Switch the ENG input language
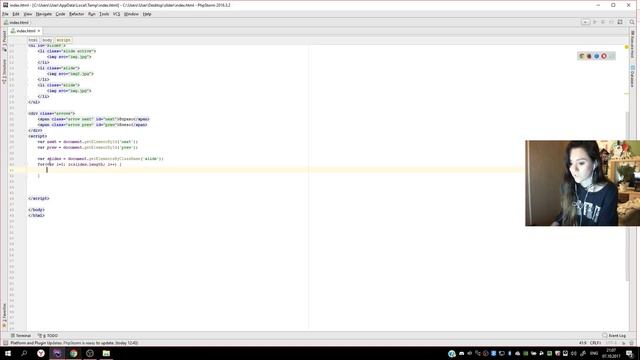The height and width of the screenshot is (360, 640). point(594,353)
